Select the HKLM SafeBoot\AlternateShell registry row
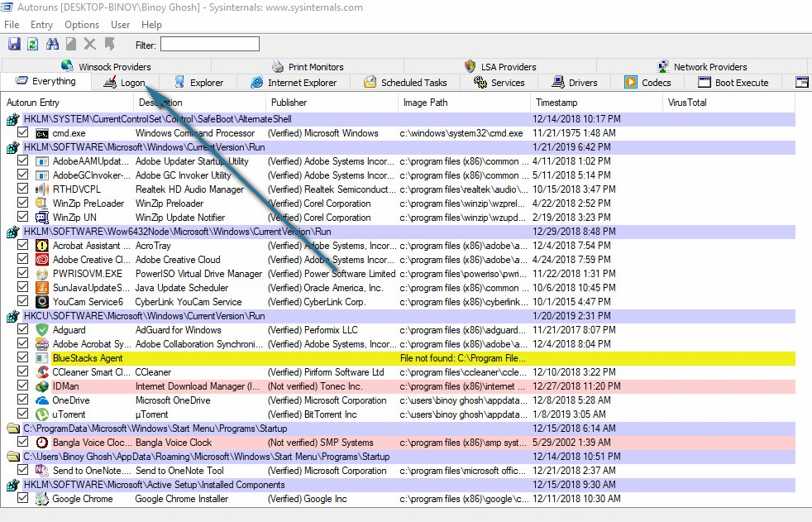This screenshot has width=812, height=522. tap(399, 119)
